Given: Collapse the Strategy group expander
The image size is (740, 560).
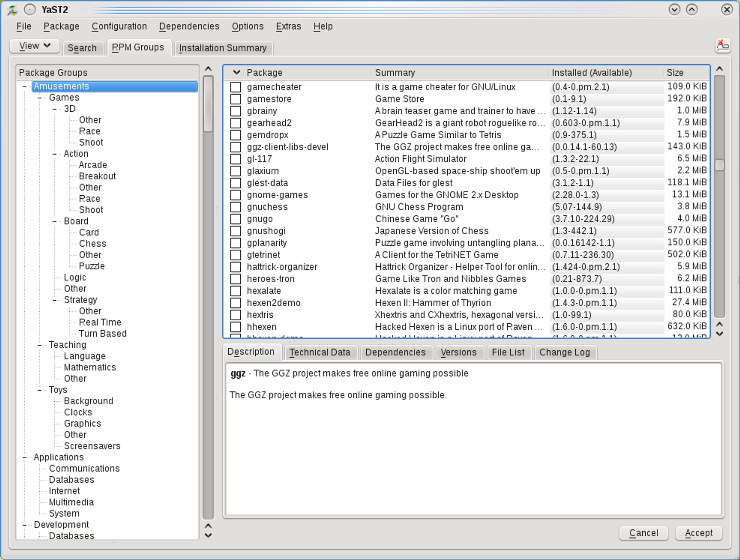Looking at the screenshot, I should pos(55,300).
